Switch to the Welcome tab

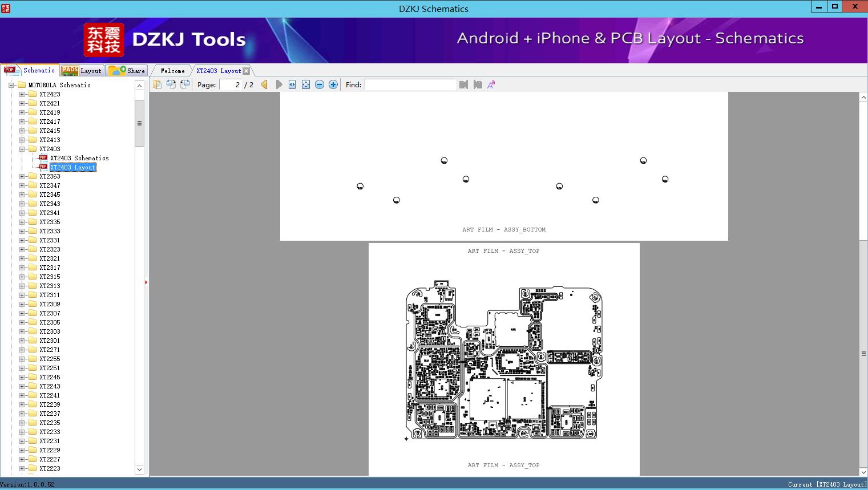pos(172,71)
